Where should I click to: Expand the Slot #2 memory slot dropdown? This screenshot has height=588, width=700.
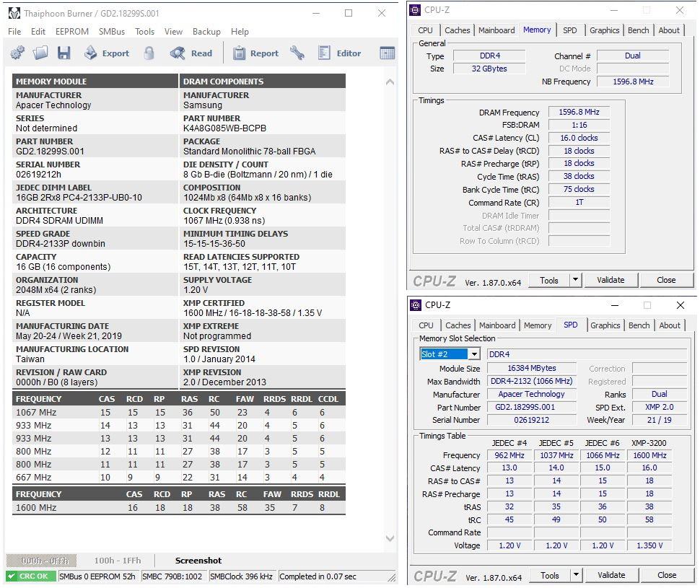point(474,354)
